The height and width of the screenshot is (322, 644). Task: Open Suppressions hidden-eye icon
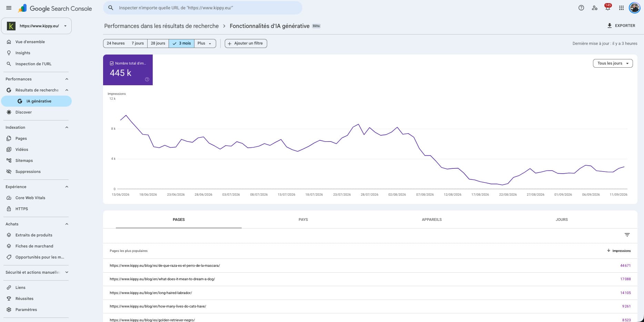[x=9, y=172]
